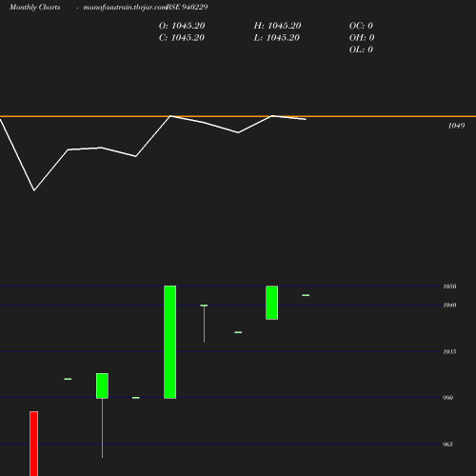
Task: Select the OC: 0 reading
Action: pos(361,26)
